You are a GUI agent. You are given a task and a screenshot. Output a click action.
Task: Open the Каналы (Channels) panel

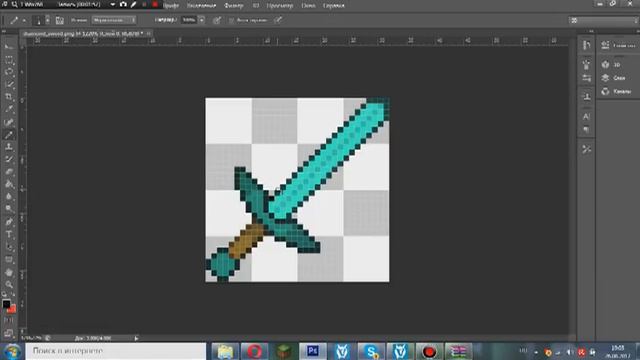(616, 91)
